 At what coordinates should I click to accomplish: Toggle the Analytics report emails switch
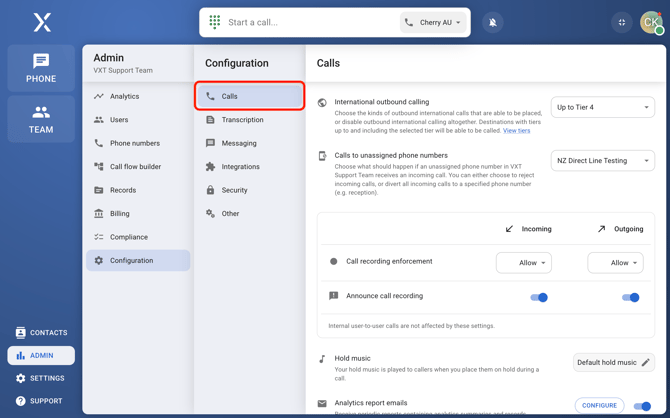[642, 406]
